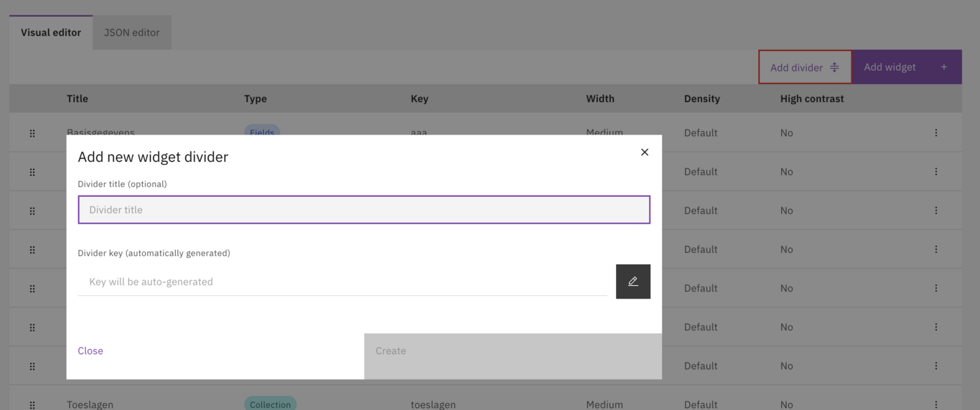Click the Add widget button
The image size is (980, 410).
(906, 67)
